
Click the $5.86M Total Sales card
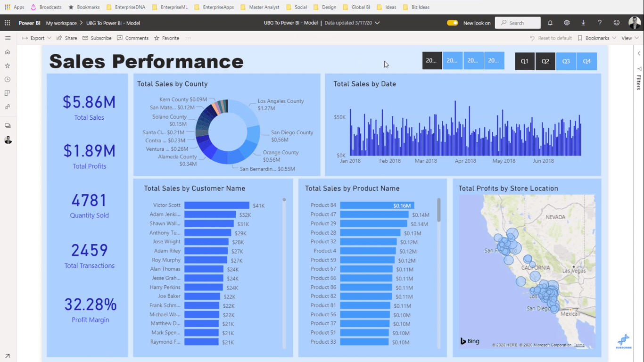coord(89,107)
